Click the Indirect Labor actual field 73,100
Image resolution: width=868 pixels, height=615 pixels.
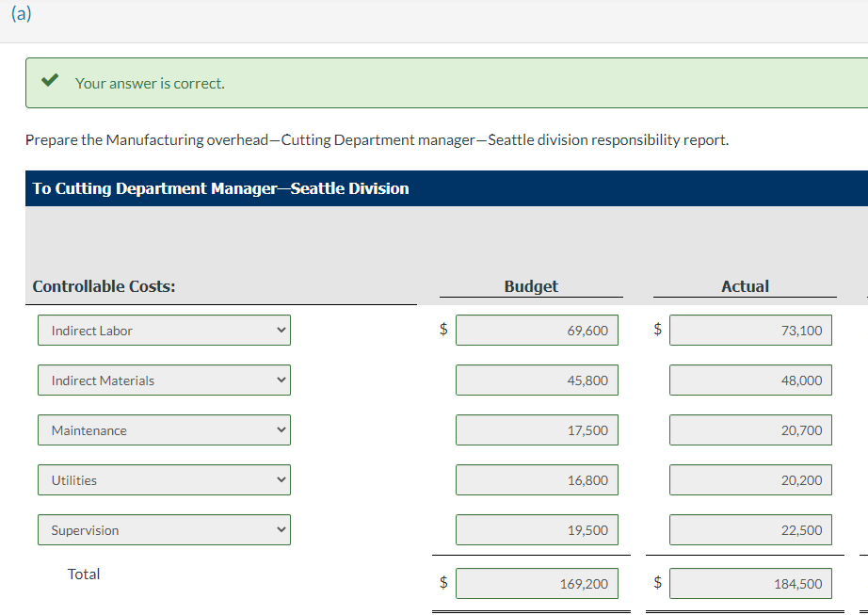(x=750, y=330)
